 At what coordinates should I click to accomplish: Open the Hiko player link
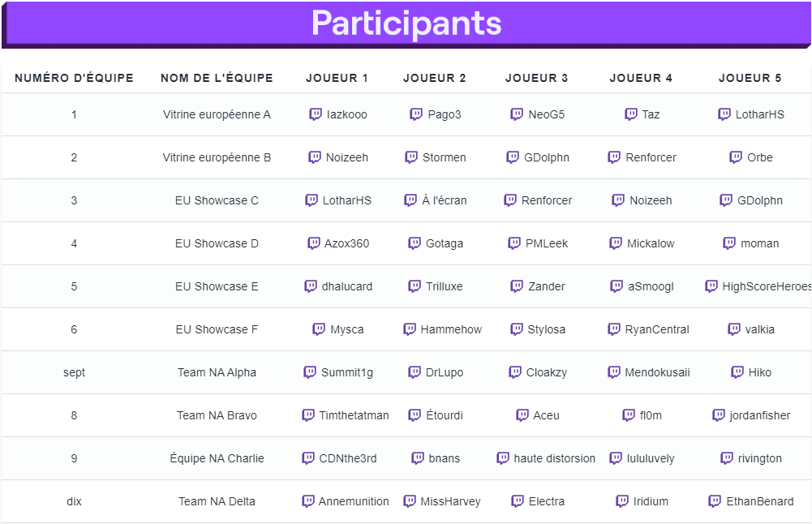[x=760, y=372]
